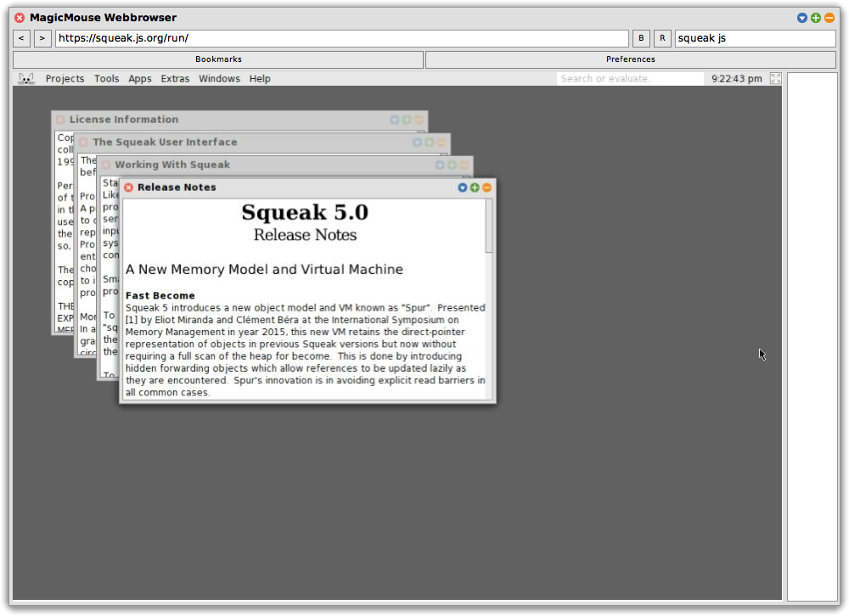Click the MagicMouse Webbrowser title text
This screenshot has width=849, height=616.
103,17
